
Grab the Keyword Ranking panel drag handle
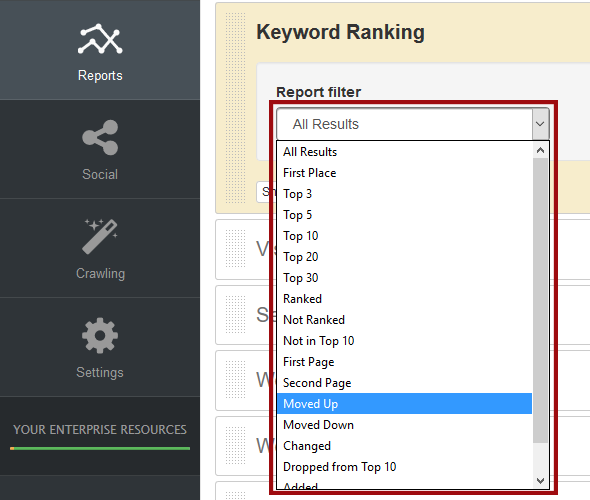click(x=235, y=108)
